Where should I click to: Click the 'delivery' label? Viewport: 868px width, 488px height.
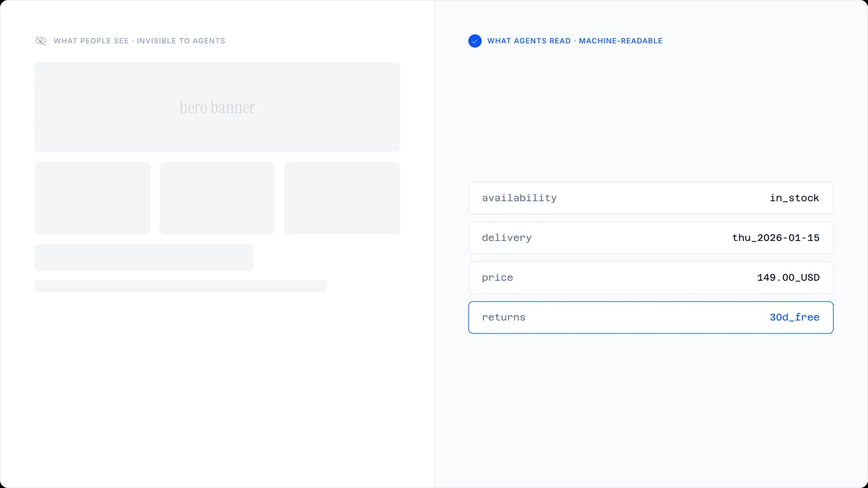point(507,238)
